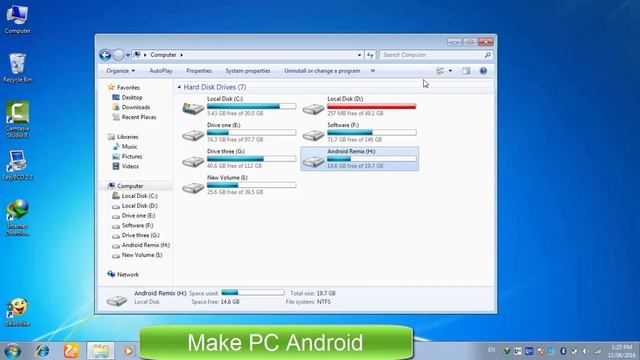
Task: Click the Computer breadcrumb in the address bar
Action: coord(163,55)
